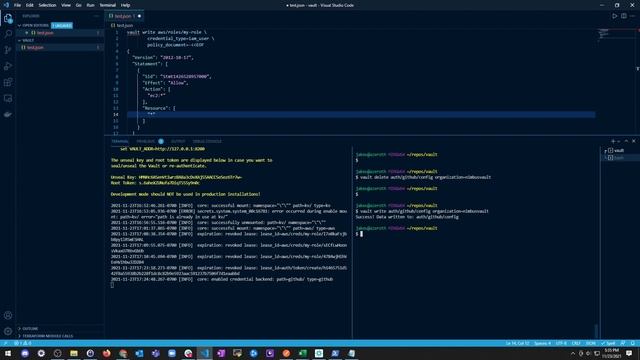Click the feedback icon in the status bar
The width and height of the screenshot is (640, 360).
click(x=623, y=343)
